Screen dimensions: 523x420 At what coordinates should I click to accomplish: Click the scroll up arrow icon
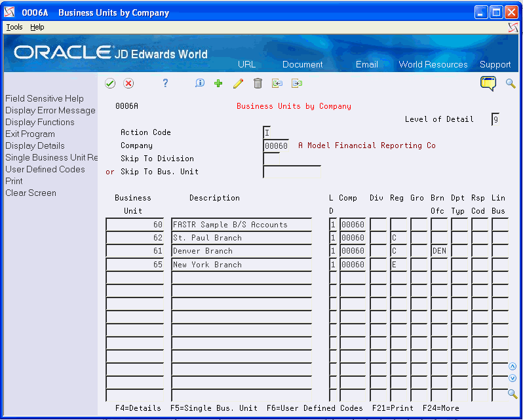(513, 367)
